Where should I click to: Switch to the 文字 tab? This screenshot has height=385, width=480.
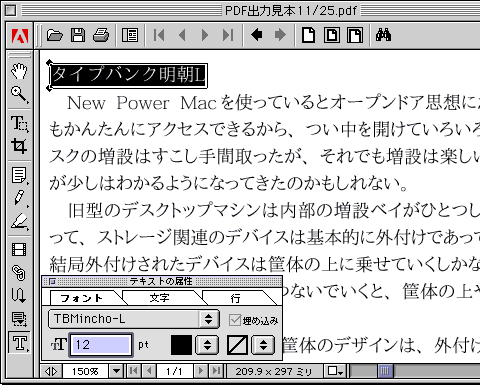click(159, 298)
